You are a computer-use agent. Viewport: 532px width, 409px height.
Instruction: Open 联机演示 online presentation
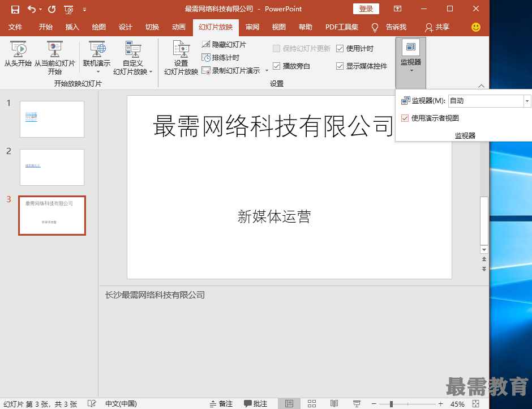[97, 57]
